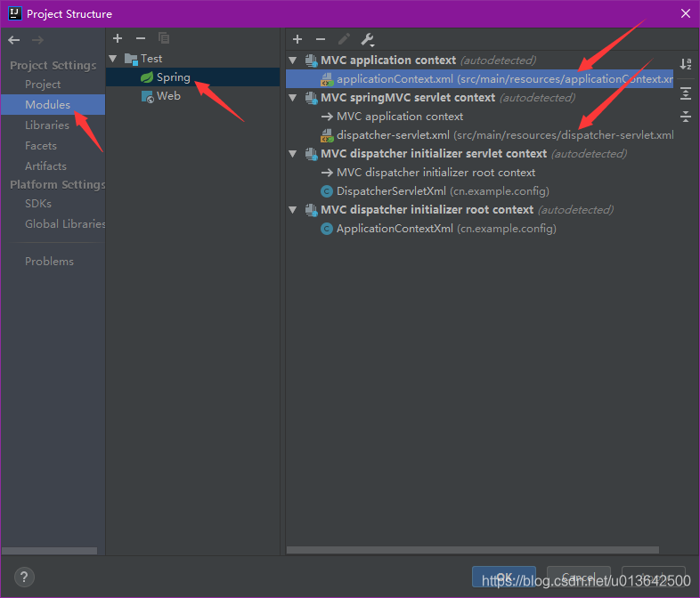700x598 pixels.
Task: Click the sort alphabetically icon
Action: coord(686,64)
